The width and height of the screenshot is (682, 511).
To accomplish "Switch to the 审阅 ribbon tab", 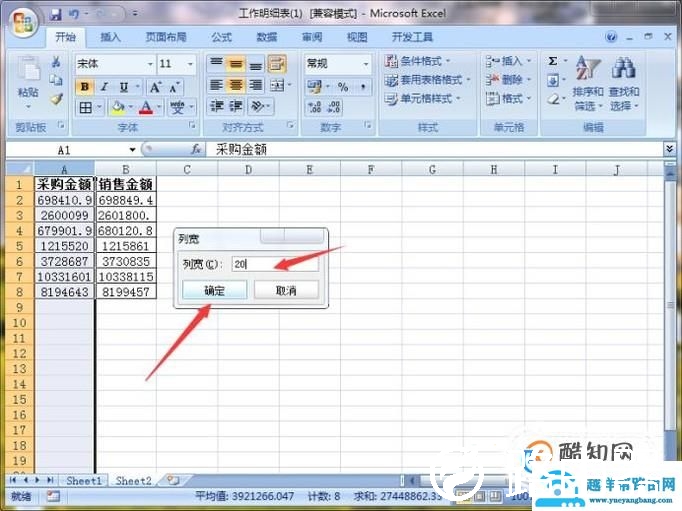I will point(312,37).
